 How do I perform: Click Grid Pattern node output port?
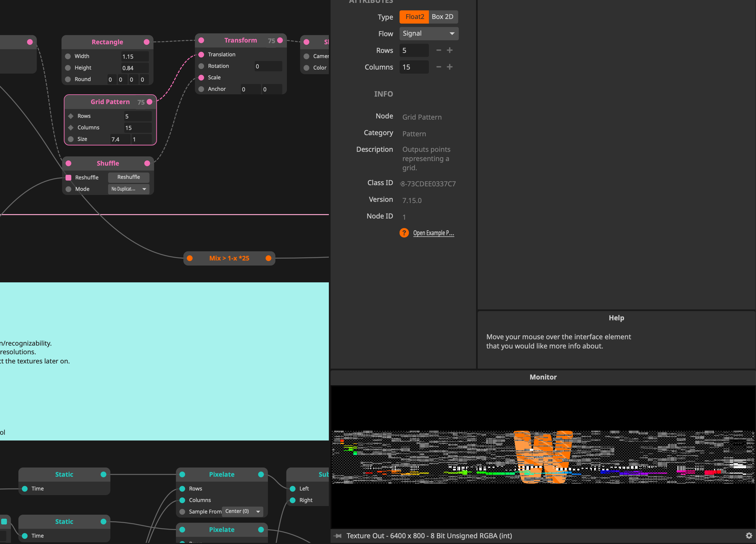[150, 102]
